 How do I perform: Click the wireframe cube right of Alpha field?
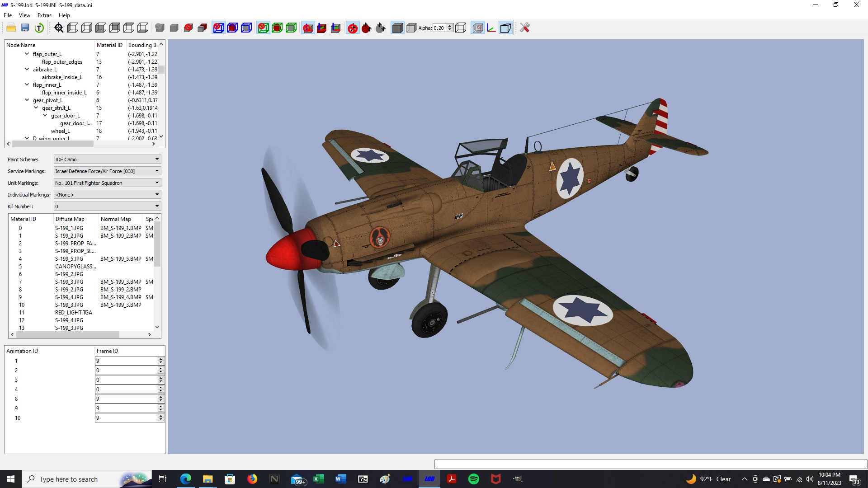[461, 28]
